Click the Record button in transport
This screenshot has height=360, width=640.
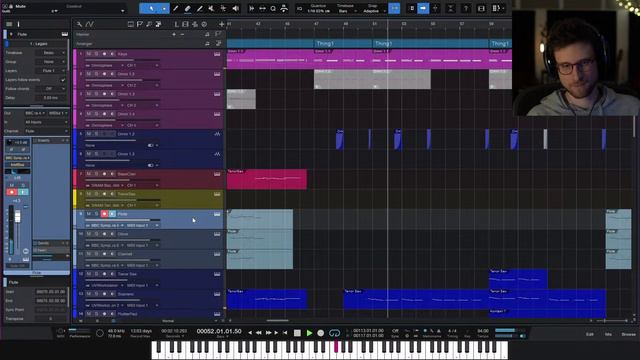click(x=321, y=333)
